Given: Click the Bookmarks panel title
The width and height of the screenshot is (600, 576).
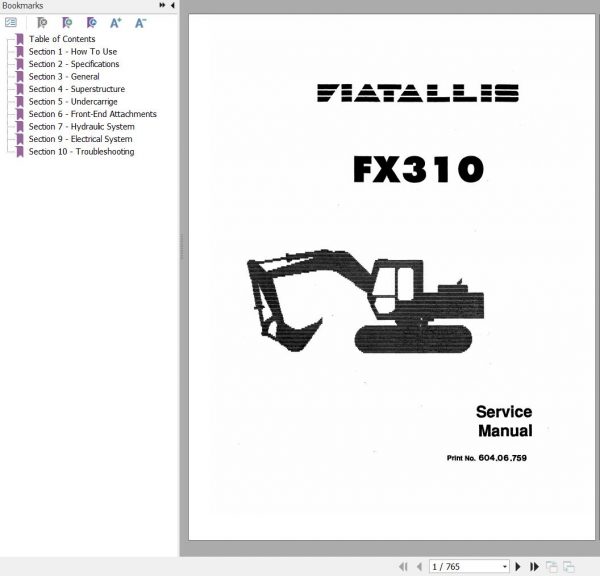Looking at the screenshot, I should pos(23,5).
